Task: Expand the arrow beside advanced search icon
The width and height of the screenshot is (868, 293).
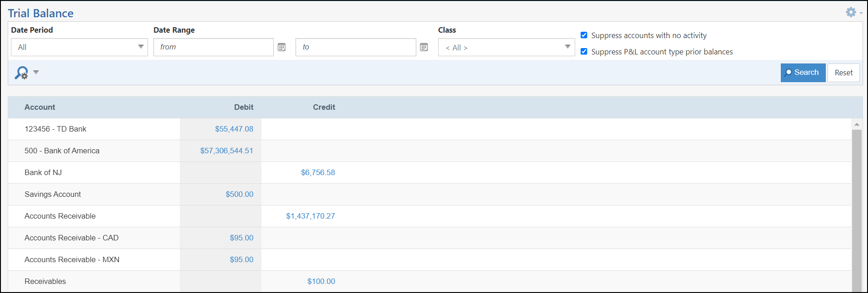Action: (x=36, y=72)
